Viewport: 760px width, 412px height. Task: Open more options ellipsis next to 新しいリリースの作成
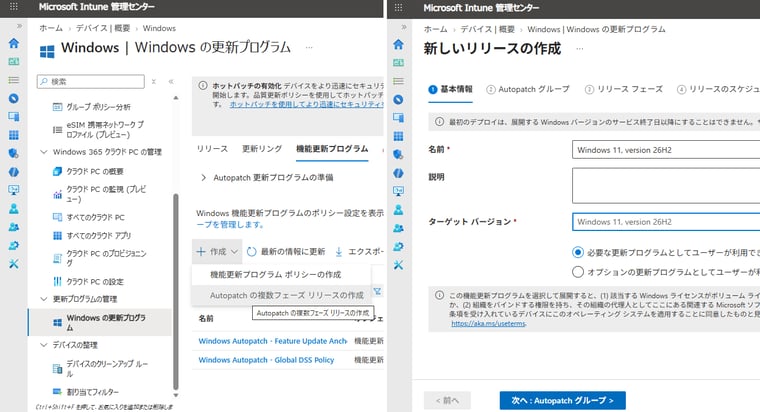click(579, 48)
